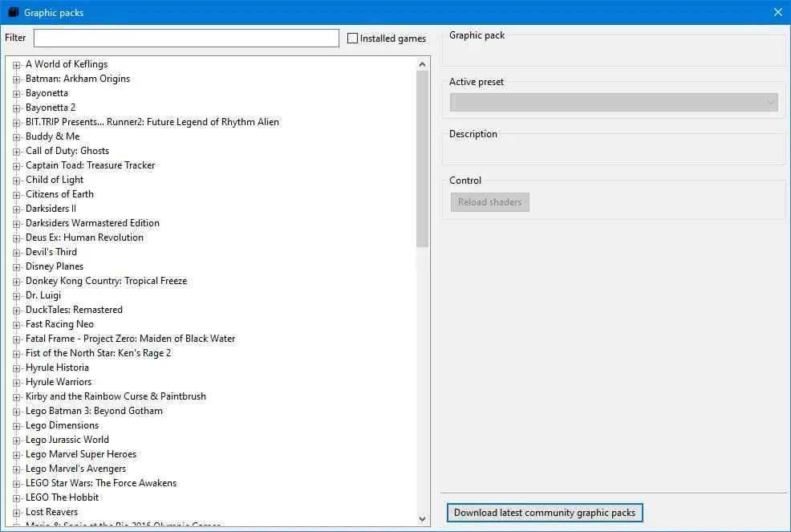This screenshot has height=532, width=791.
Task: Click the game list scrollbar thumb
Action: click(422, 159)
